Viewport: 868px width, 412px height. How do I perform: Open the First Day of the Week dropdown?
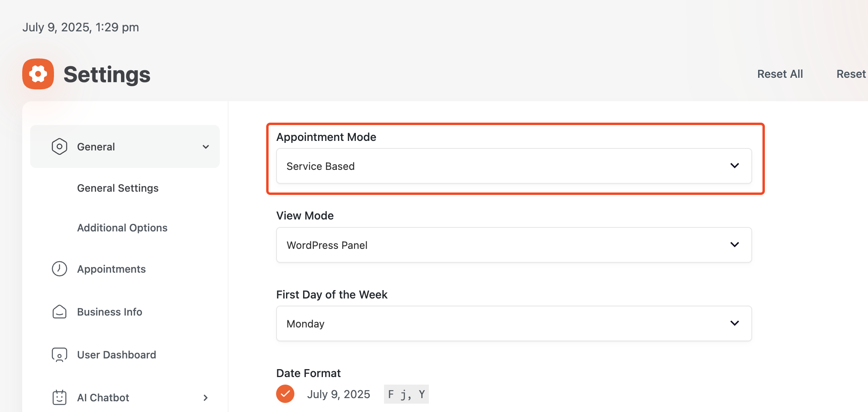[x=514, y=323]
